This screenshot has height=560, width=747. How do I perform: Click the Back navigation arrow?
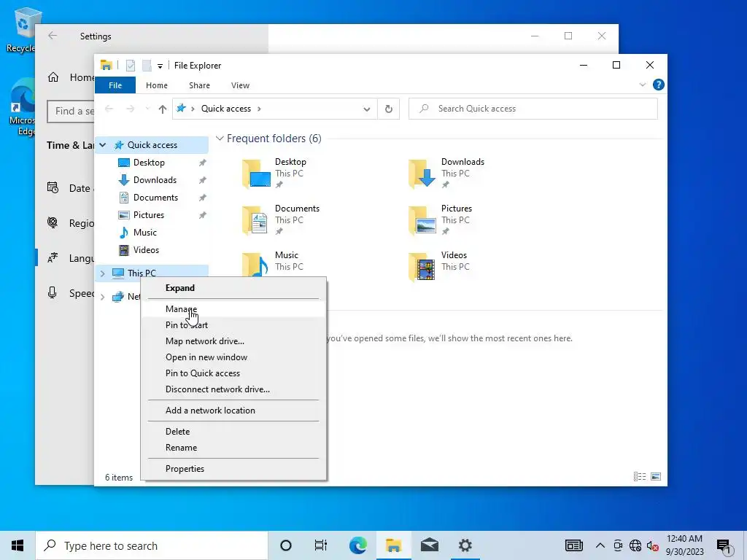pos(109,109)
